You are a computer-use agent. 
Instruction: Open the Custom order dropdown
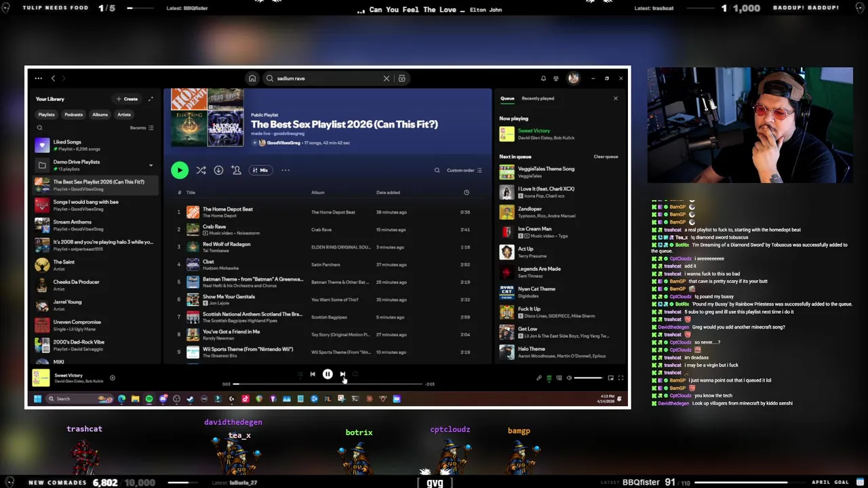pos(464,170)
